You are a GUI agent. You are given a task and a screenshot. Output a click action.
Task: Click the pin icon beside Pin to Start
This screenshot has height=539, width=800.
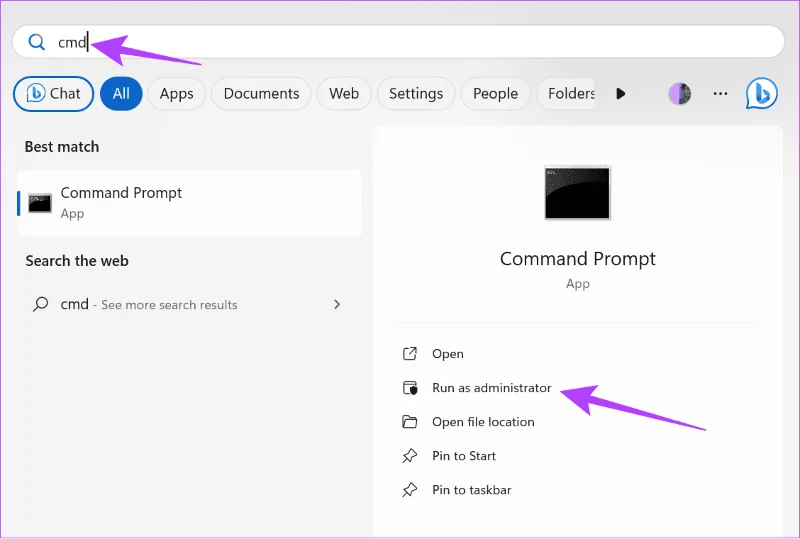point(410,456)
